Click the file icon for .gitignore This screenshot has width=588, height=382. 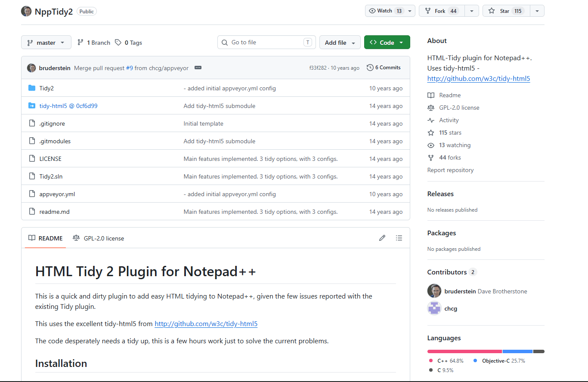click(x=32, y=123)
